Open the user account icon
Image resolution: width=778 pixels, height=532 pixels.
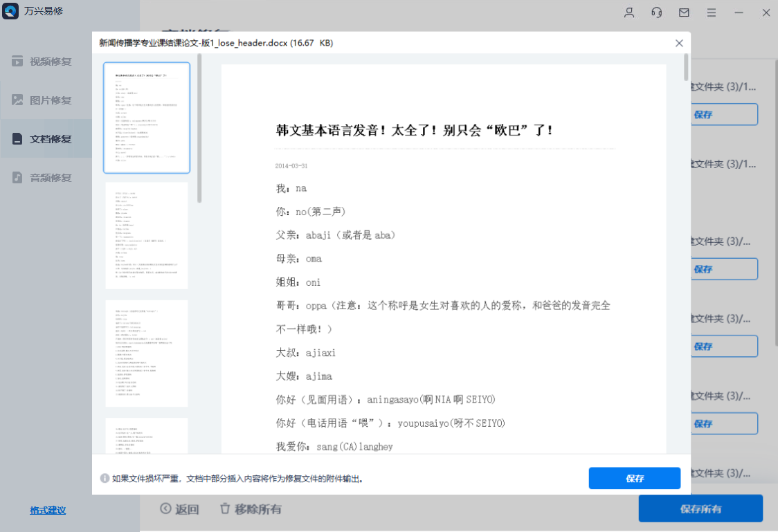[x=628, y=12]
